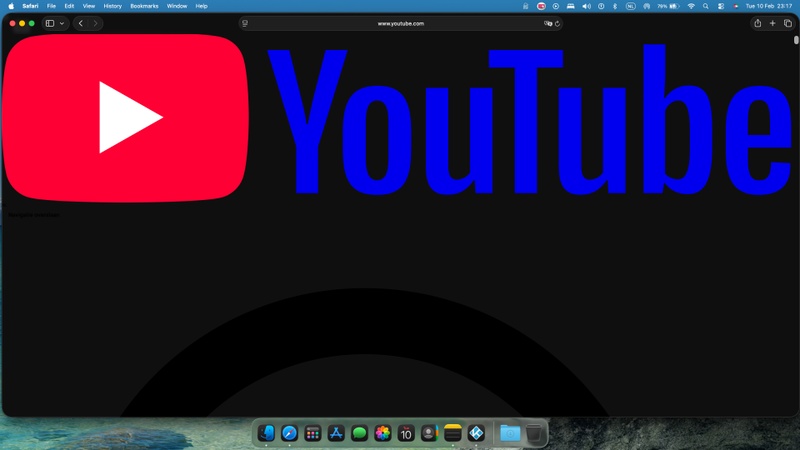Reload the page with the refresh icon

click(557, 23)
